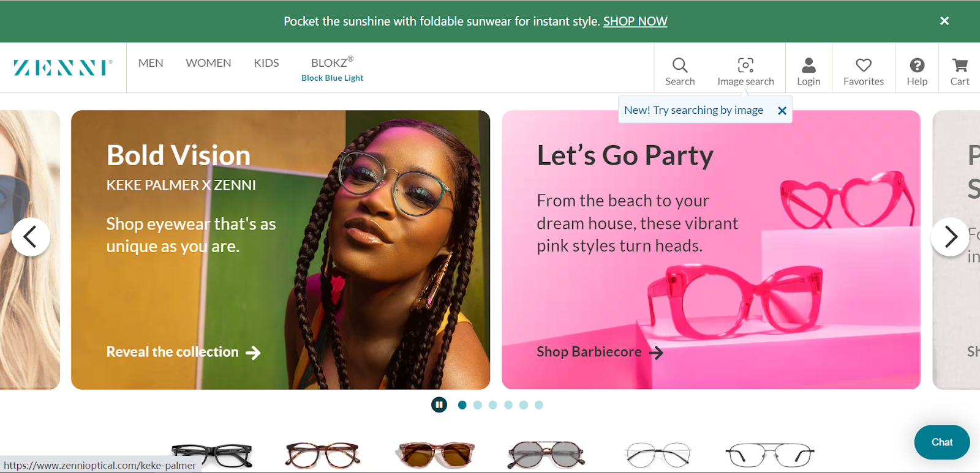Select the tortoiseshell round glasses thumbnail

(321, 453)
